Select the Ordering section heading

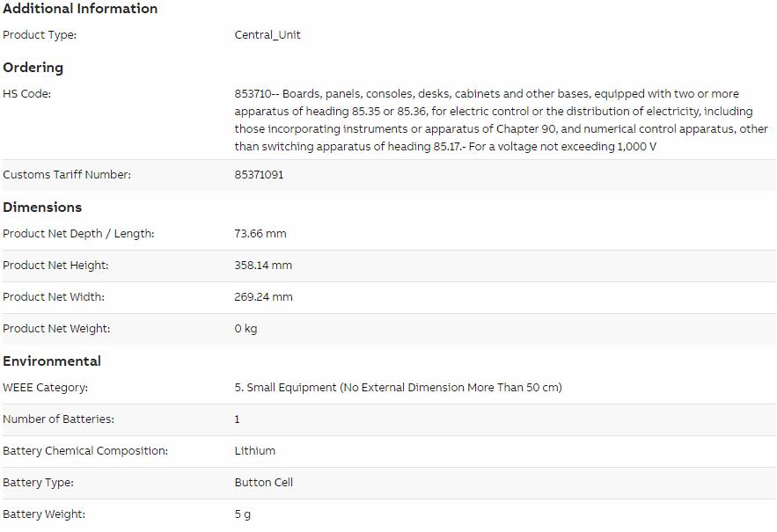(x=33, y=68)
